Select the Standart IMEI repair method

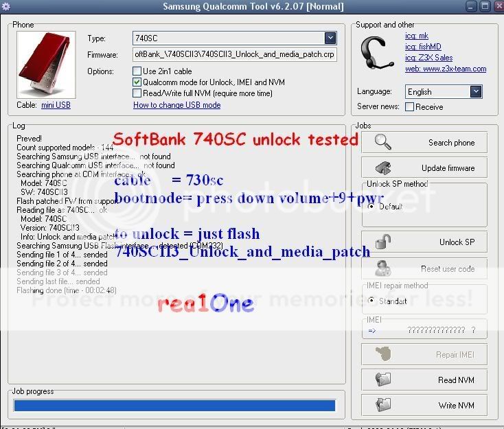click(372, 301)
